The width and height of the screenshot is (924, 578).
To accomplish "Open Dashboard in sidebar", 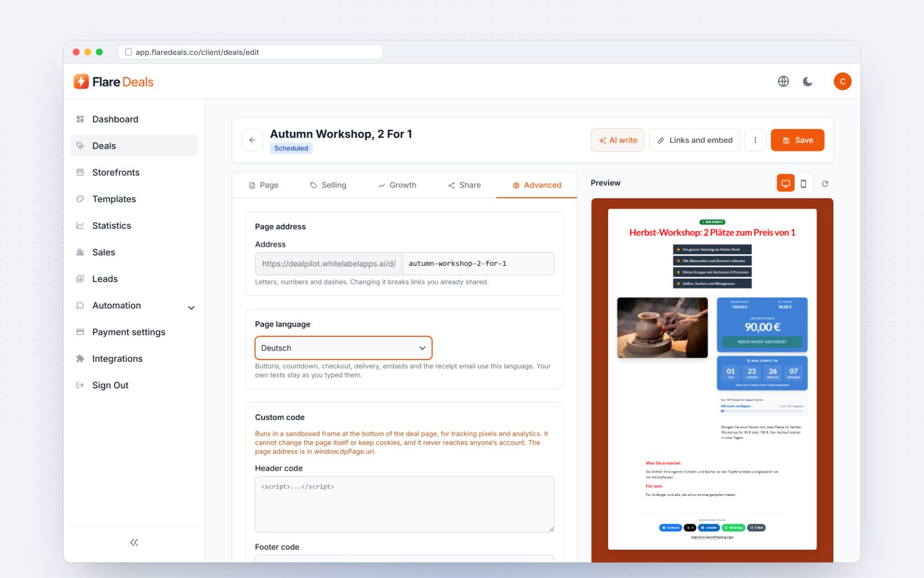I will (x=134, y=119).
